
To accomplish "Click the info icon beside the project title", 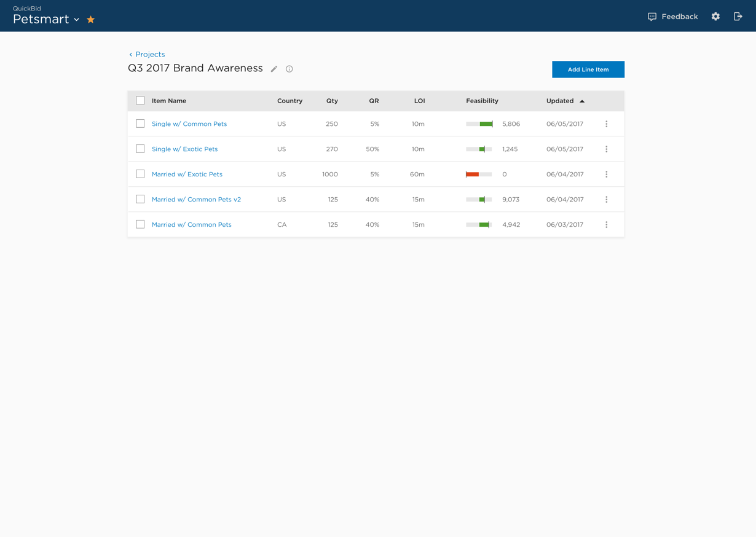I will coord(289,69).
